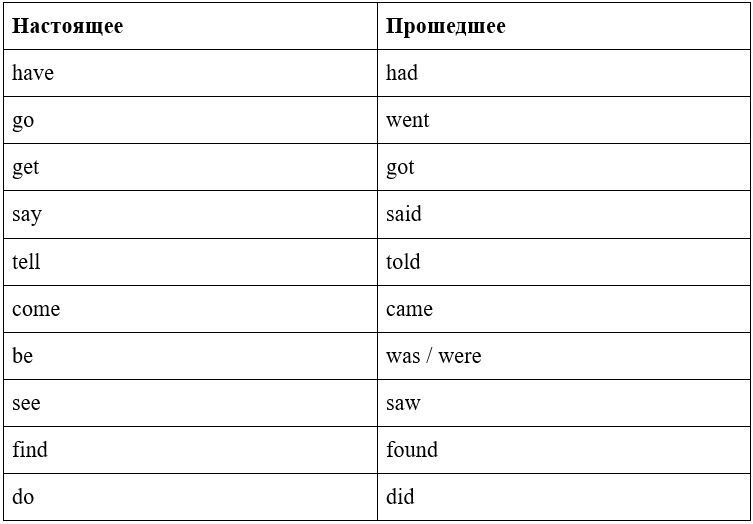Select the got cell
Image resolution: width=753 pixels, height=524 pixels.
pyautogui.click(x=564, y=167)
